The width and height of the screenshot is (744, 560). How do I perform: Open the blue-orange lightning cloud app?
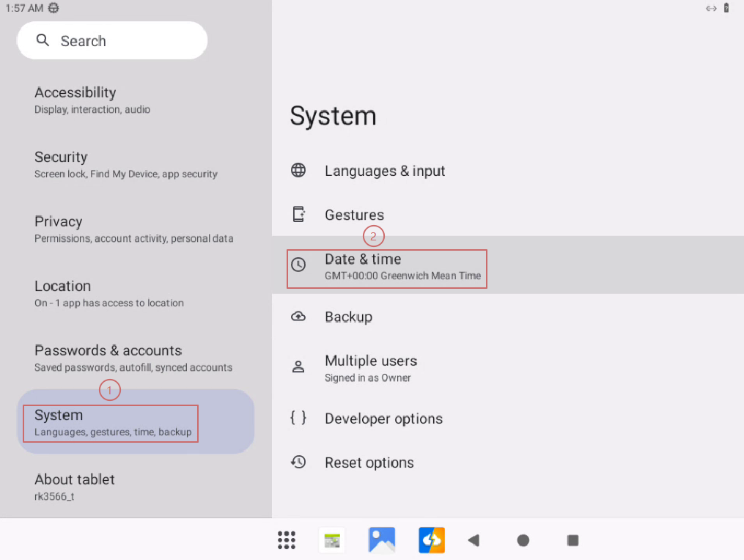(x=432, y=540)
